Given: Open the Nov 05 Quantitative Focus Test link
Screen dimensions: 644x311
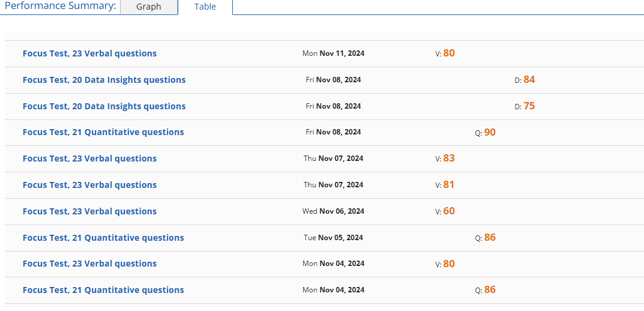Looking at the screenshot, I should 103,238.
